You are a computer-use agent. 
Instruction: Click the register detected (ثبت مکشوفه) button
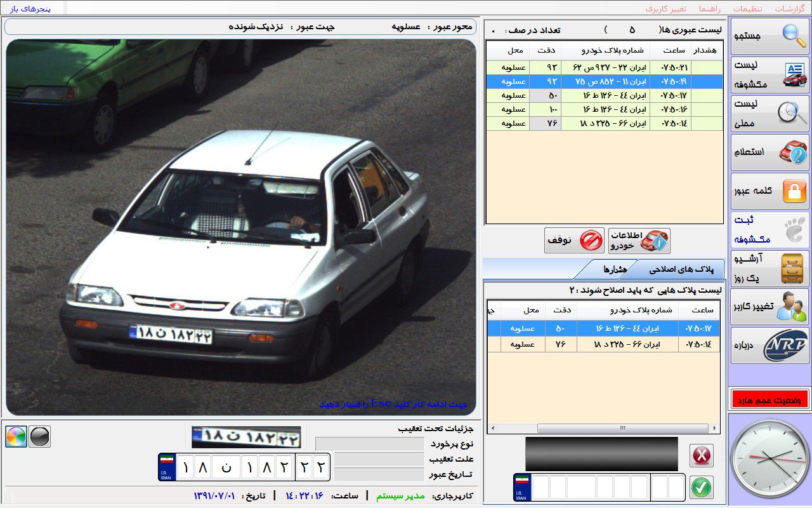(x=770, y=230)
